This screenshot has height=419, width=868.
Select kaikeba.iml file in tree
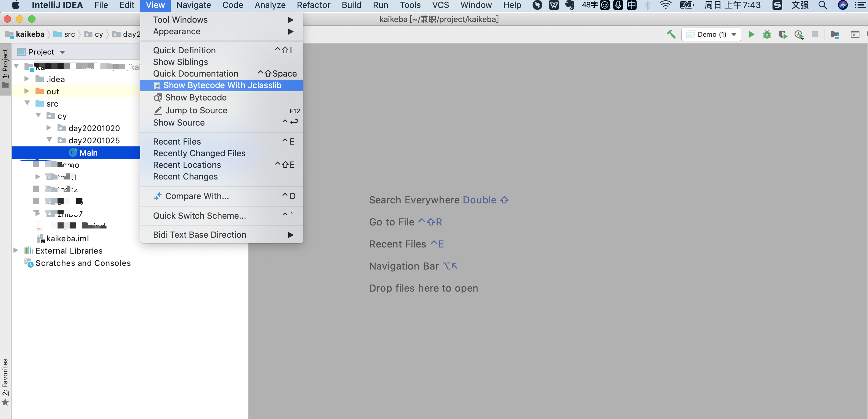(67, 238)
